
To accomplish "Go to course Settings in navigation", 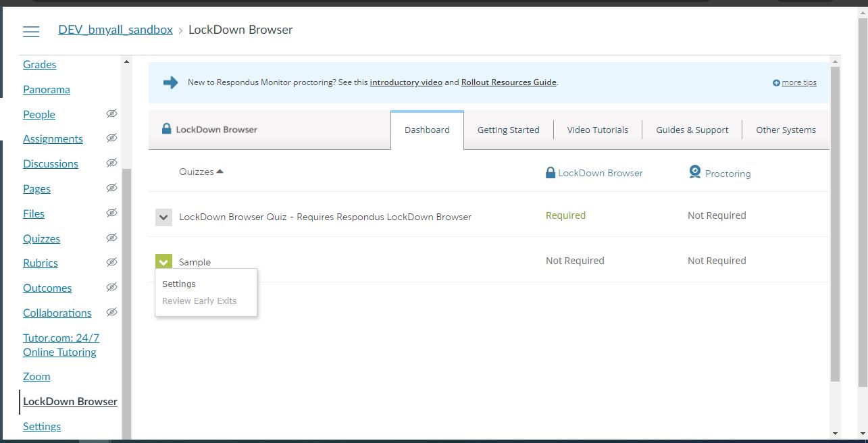I will pos(42,427).
